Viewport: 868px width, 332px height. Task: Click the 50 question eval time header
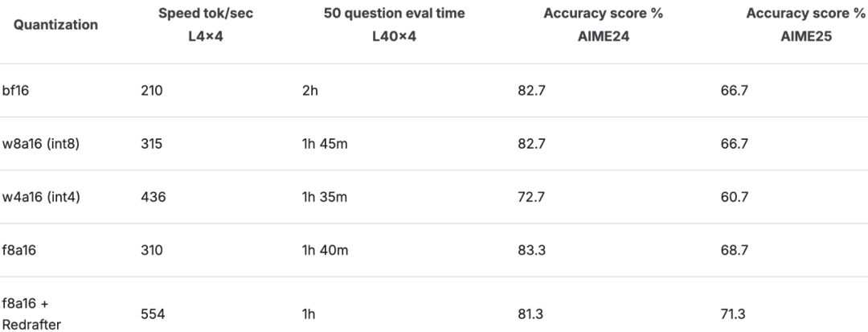(394, 24)
